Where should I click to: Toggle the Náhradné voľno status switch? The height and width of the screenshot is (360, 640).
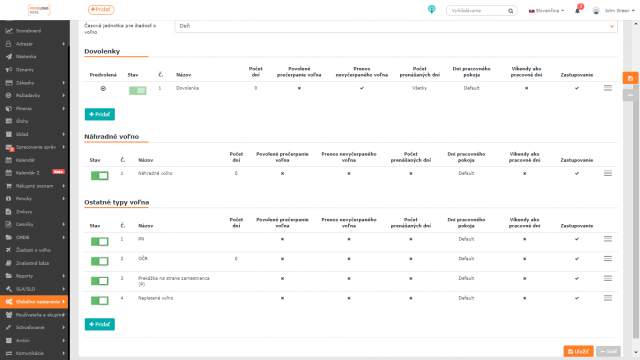tap(100, 176)
